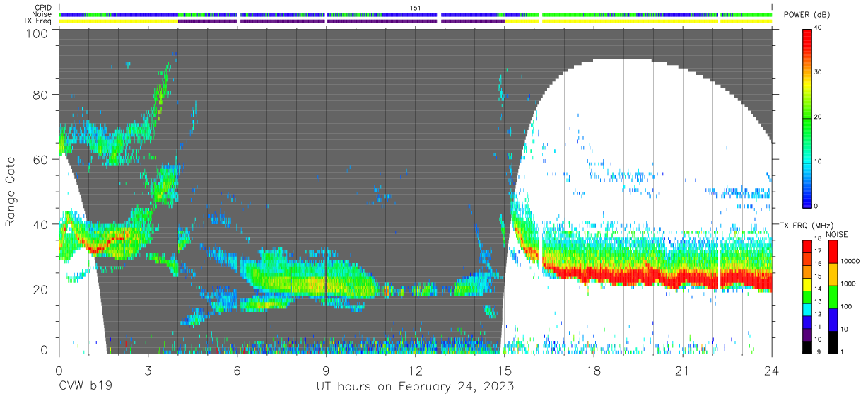Click the 60 tick on Range Gate axis

(40, 159)
